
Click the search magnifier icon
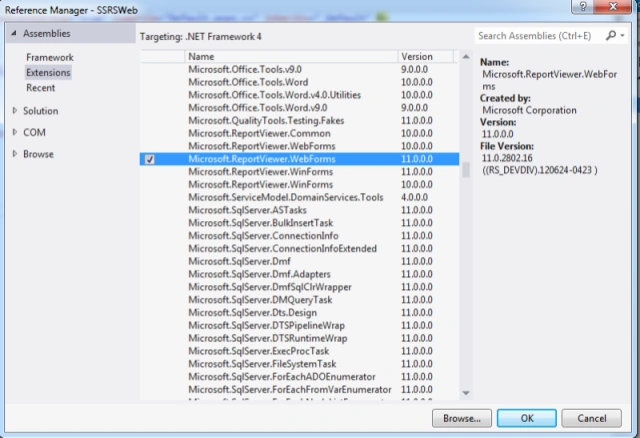click(611, 36)
